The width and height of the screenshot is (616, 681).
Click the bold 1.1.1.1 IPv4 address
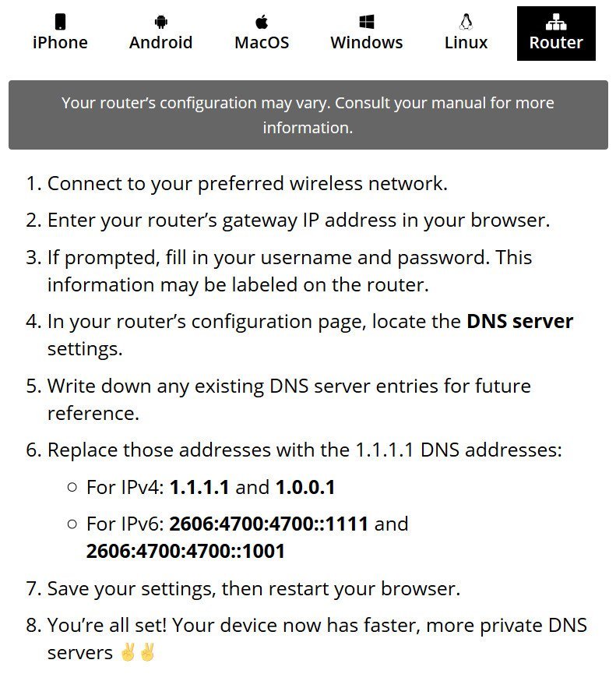(x=199, y=487)
